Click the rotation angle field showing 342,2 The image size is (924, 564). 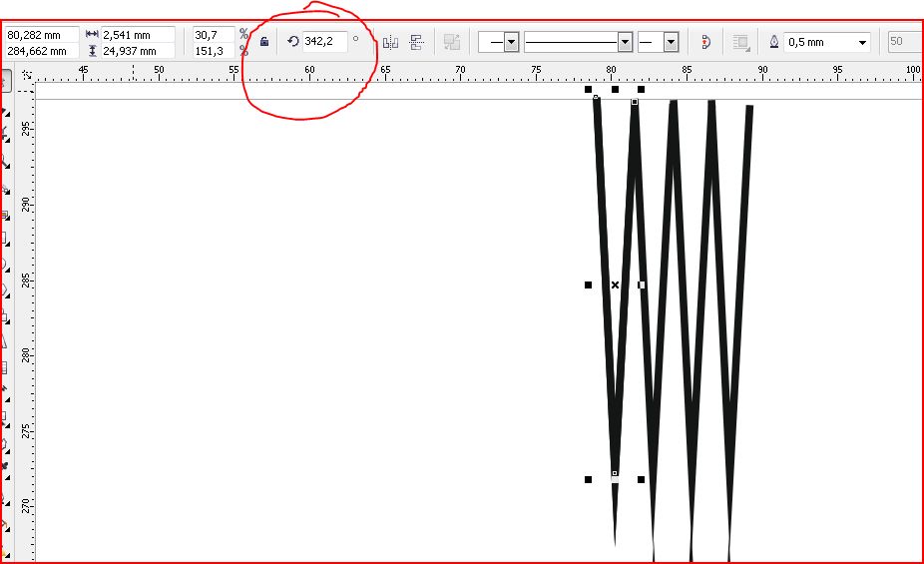pyautogui.click(x=324, y=41)
